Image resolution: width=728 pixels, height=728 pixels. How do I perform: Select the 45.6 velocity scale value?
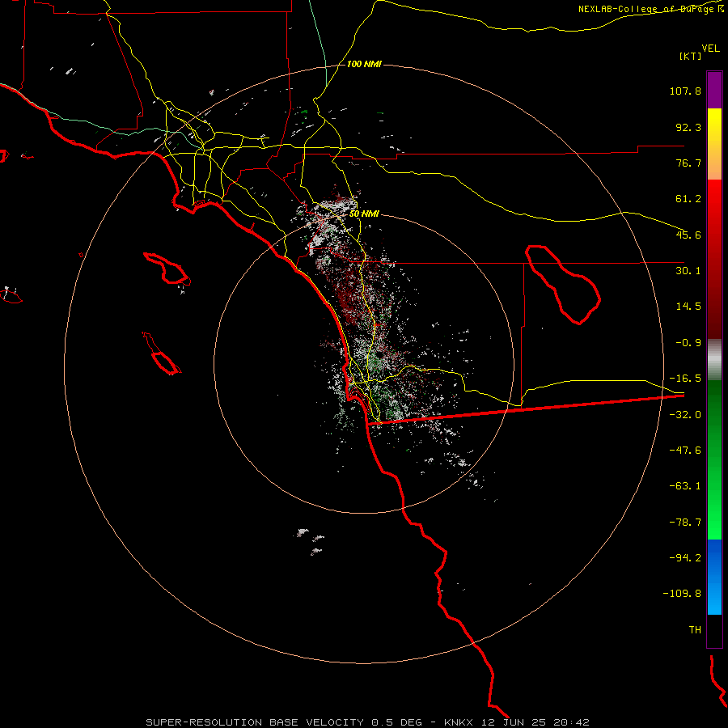(x=688, y=235)
